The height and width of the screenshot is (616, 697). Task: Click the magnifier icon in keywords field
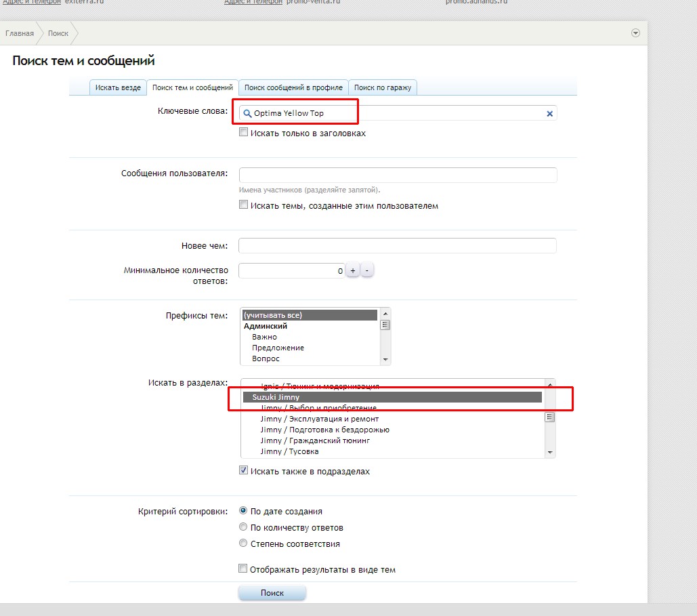(247, 113)
